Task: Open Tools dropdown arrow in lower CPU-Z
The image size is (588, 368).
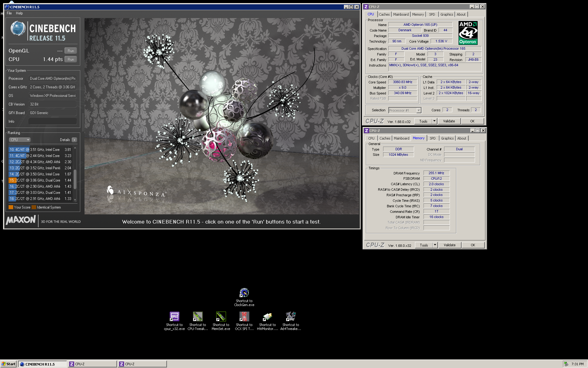Action: [x=435, y=245]
